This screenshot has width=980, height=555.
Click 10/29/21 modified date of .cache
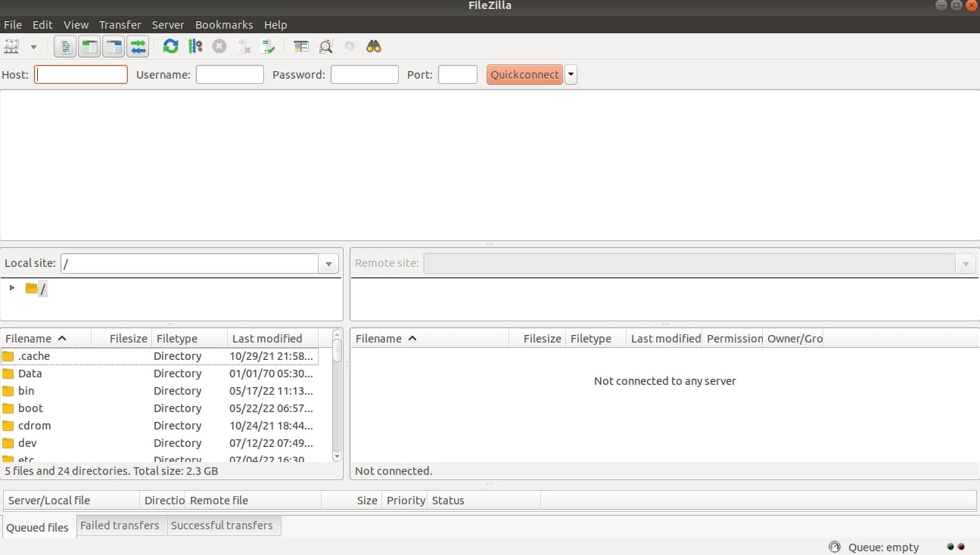(x=271, y=356)
